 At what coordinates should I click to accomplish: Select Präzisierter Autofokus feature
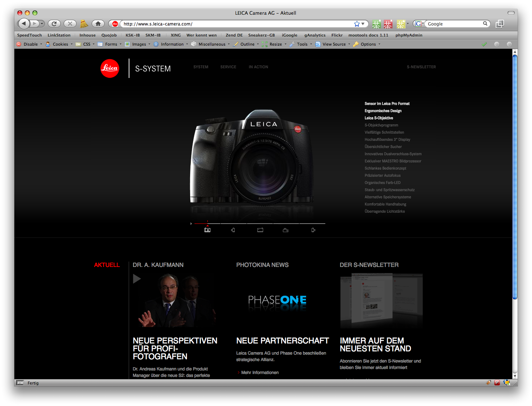tap(382, 175)
